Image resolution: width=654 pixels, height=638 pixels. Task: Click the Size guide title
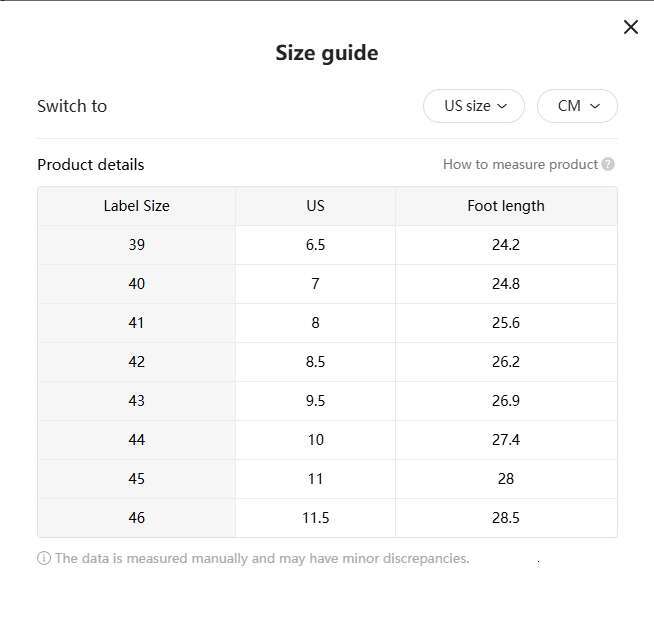point(327,53)
